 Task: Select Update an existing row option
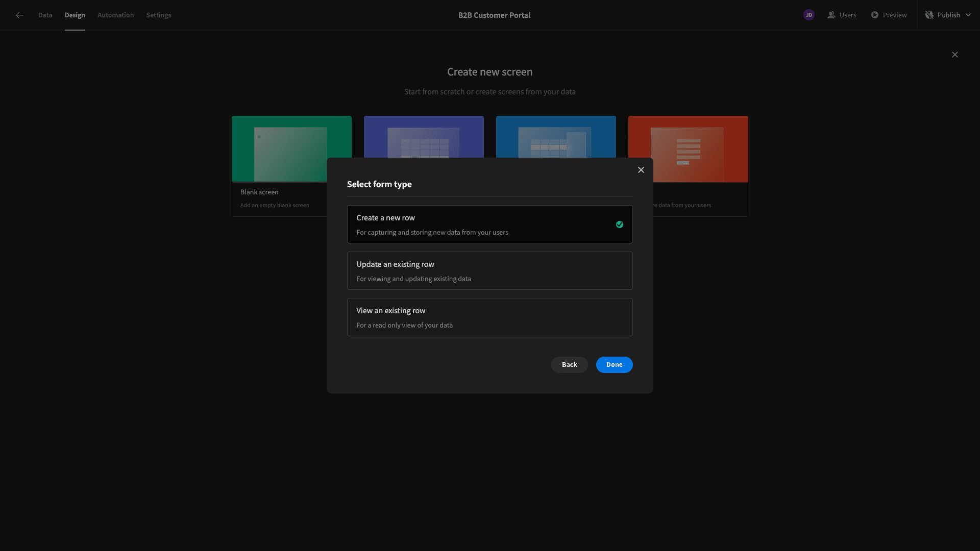point(490,270)
